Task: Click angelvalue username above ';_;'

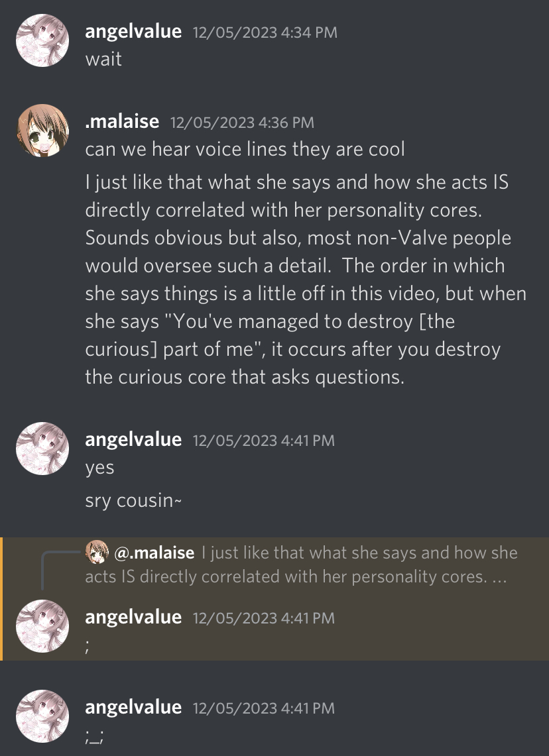Action: click(133, 708)
